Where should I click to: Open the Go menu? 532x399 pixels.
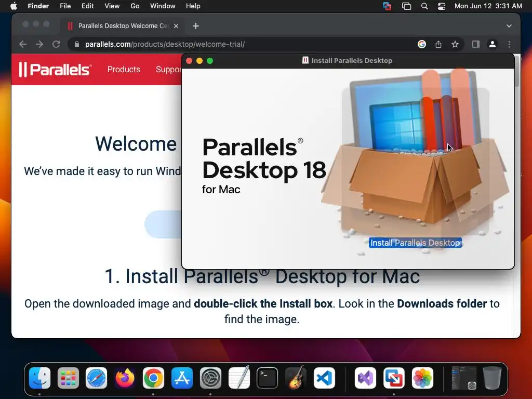(135, 6)
